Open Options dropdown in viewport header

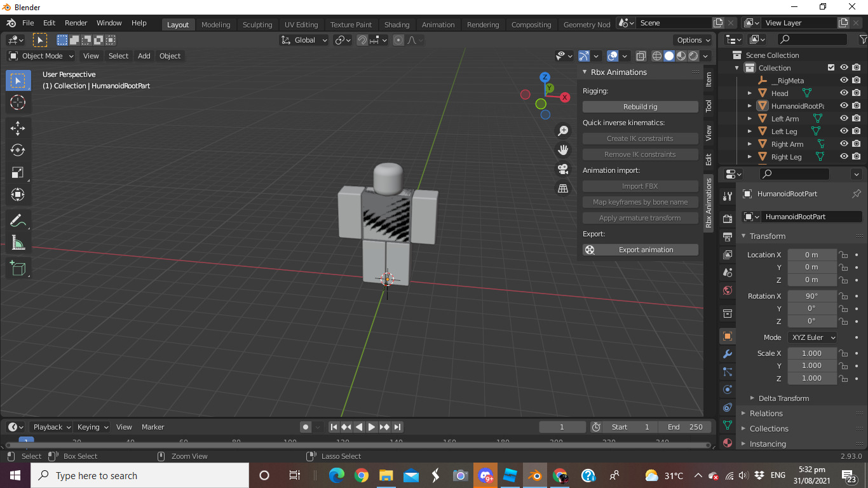[694, 40]
